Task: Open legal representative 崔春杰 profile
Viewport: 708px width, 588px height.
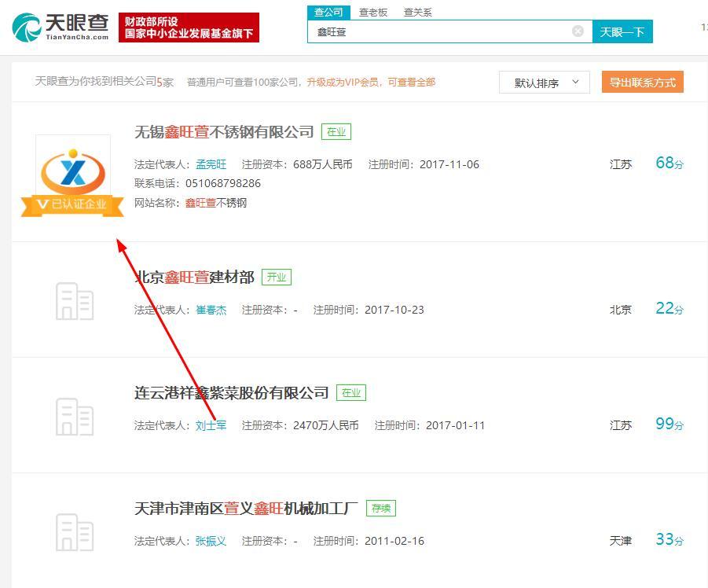Action: (x=211, y=310)
